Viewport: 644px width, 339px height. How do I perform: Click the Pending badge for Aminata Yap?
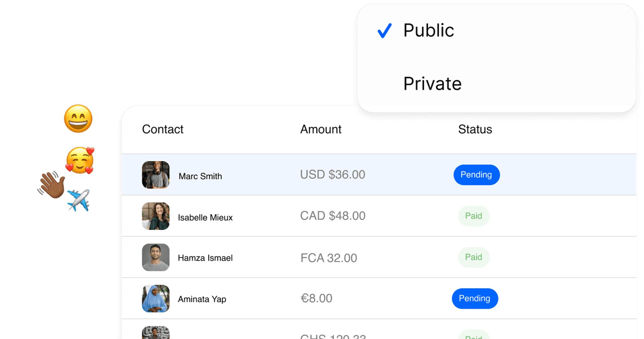[x=475, y=299]
